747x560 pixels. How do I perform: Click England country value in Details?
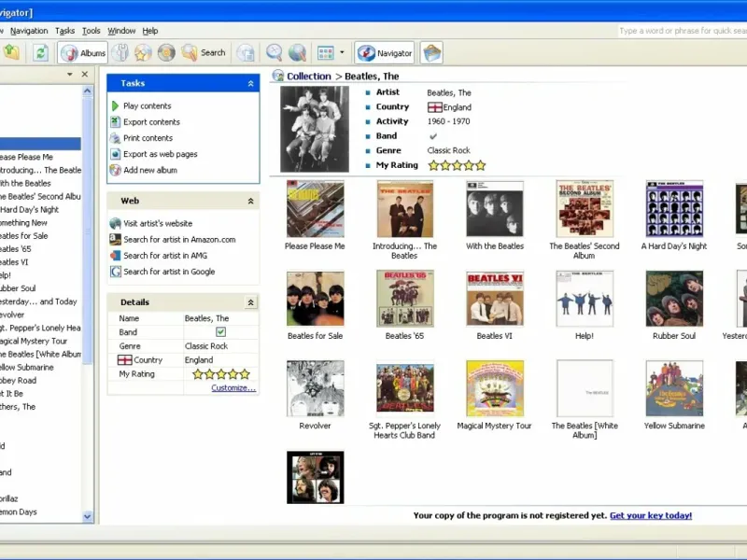tap(199, 360)
